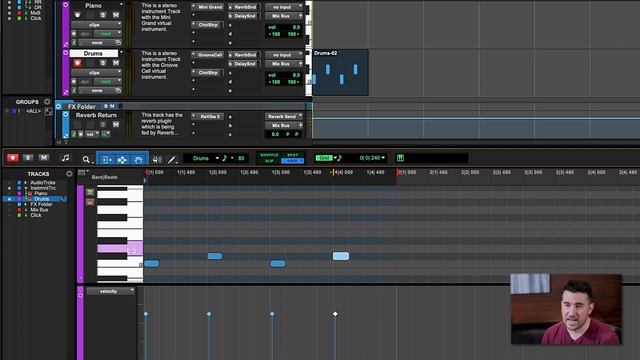Open the Drums track view selector clips
Image resolution: width=640 pixels, height=360 pixels.
(x=96, y=73)
